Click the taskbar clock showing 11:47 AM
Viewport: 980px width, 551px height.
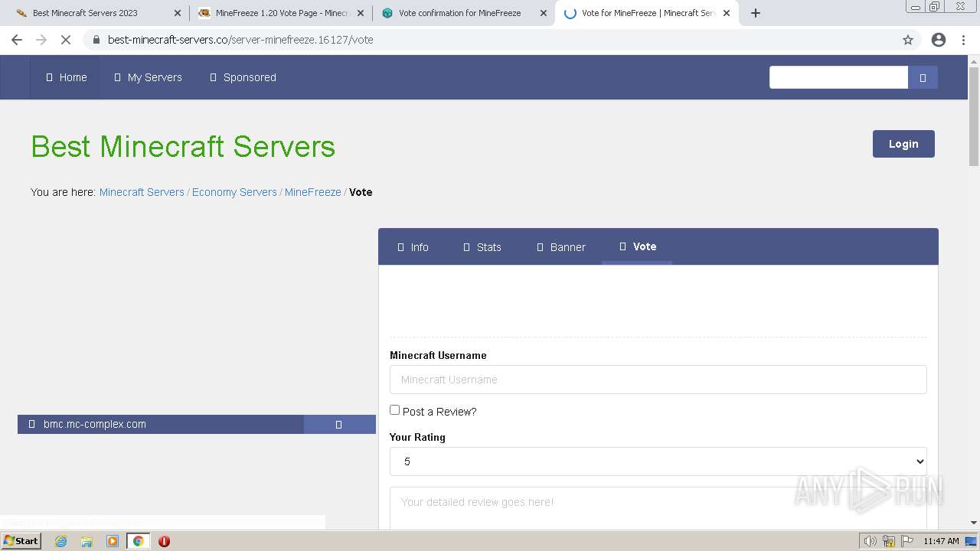click(x=941, y=541)
